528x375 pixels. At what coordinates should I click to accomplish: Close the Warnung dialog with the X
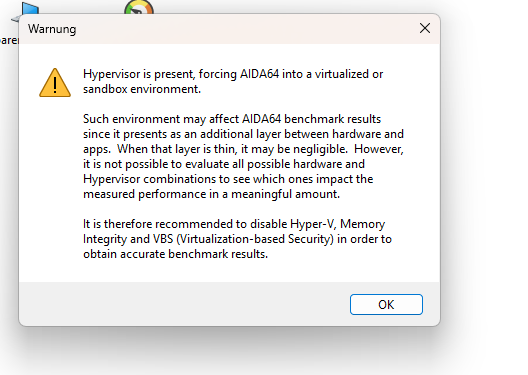(x=425, y=28)
